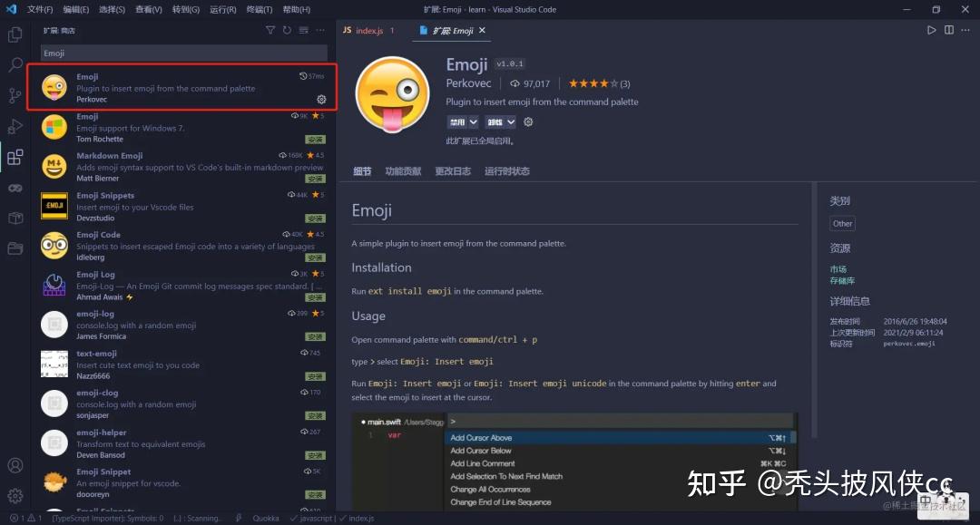Open the 终端(T) menu
This screenshot has width=980, height=525.
(x=260, y=9)
